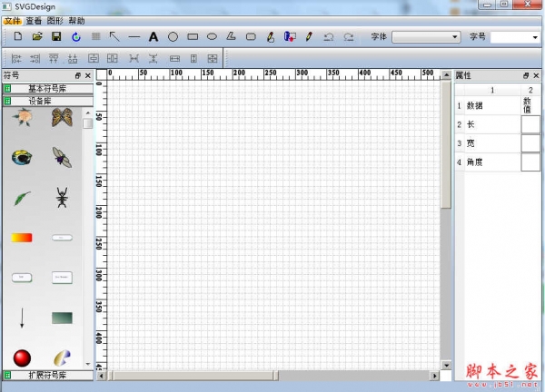Select the polygon drawing tool
This screenshot has width=545, height=392.
coord(231,36)
